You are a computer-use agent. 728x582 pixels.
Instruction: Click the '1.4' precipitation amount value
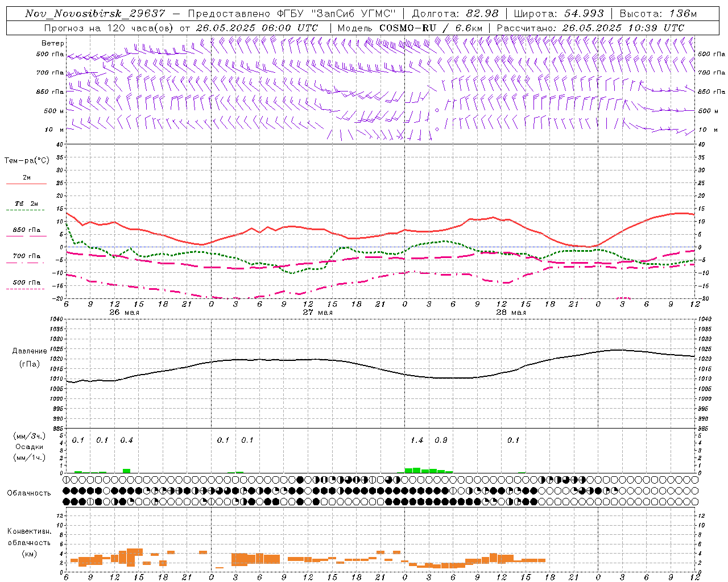click(417, 440)
